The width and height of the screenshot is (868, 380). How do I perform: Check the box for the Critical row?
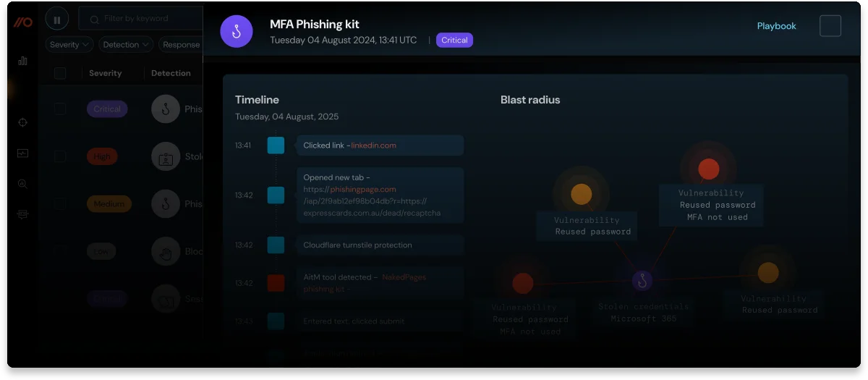click(x=60, y=109)
